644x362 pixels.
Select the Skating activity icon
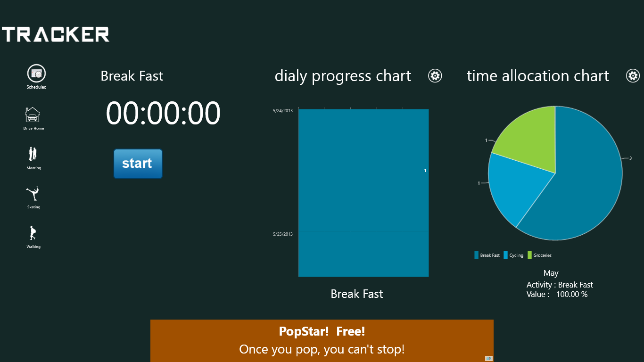[x=33, y=193]
